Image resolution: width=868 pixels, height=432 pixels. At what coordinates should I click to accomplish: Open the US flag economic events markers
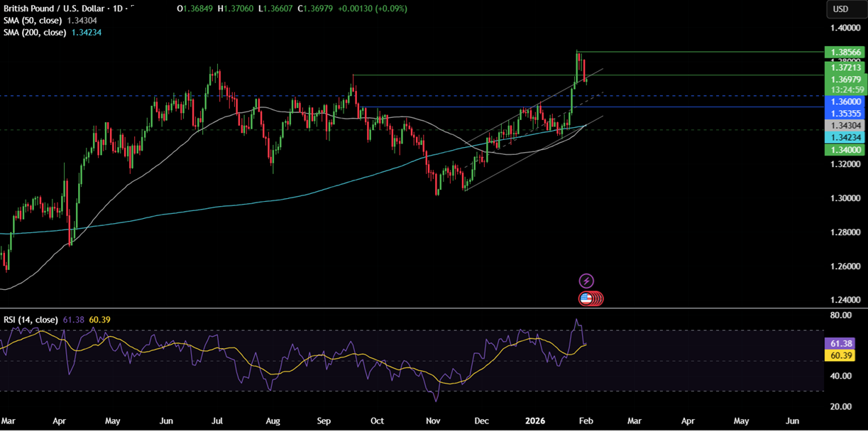(588, 298)
